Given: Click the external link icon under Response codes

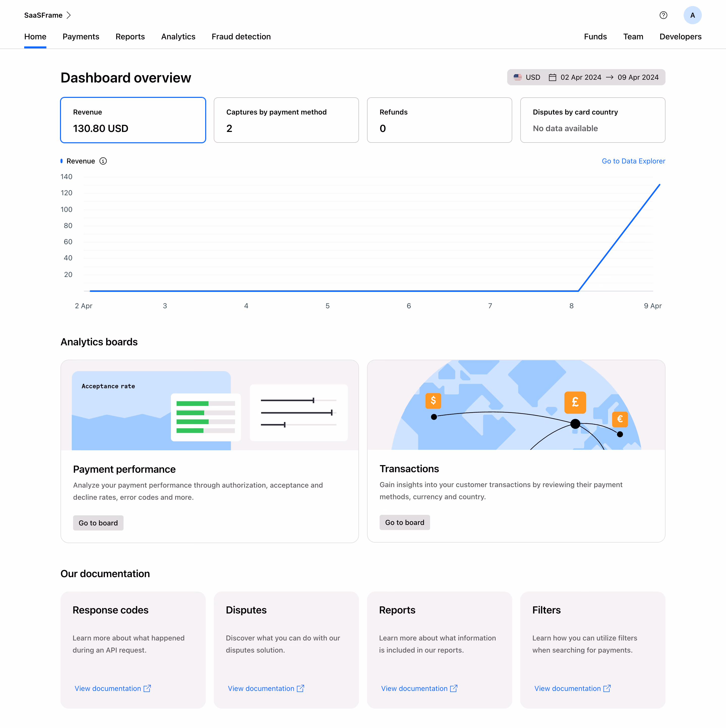Looking at the screenshot, I should tap(147, 688).
